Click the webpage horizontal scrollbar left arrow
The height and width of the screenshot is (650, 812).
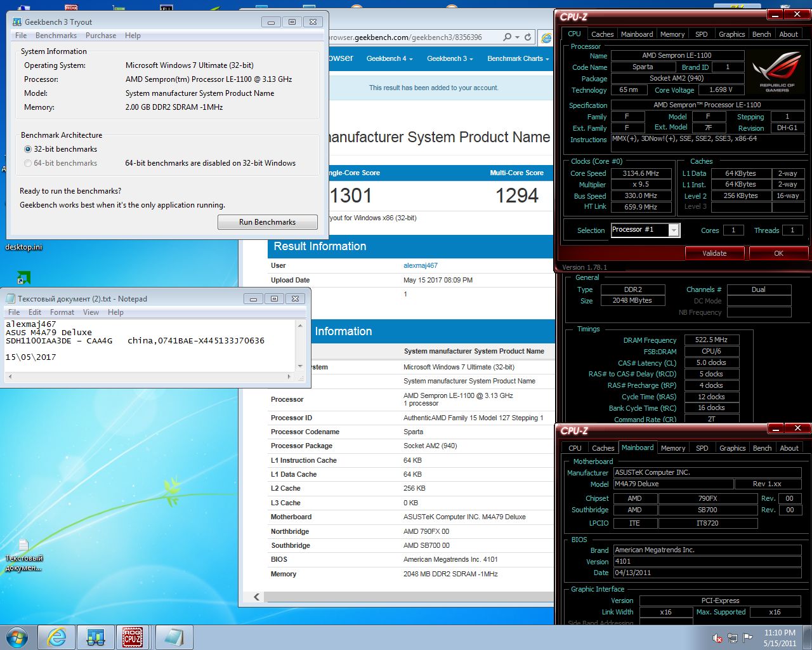point(256,597)
